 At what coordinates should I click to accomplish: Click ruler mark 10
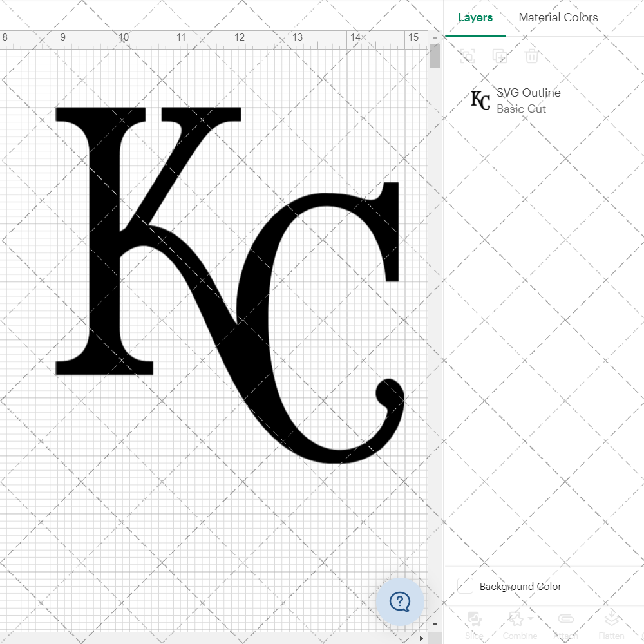point(124,37)
